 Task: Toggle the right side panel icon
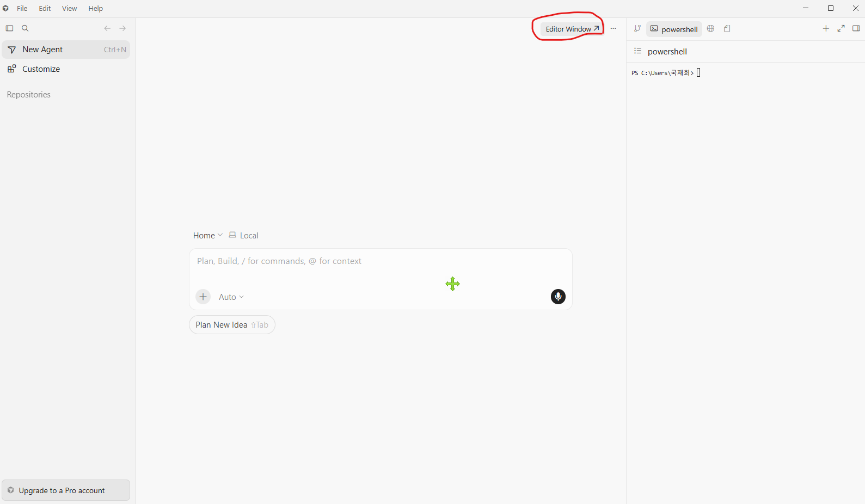856,28
